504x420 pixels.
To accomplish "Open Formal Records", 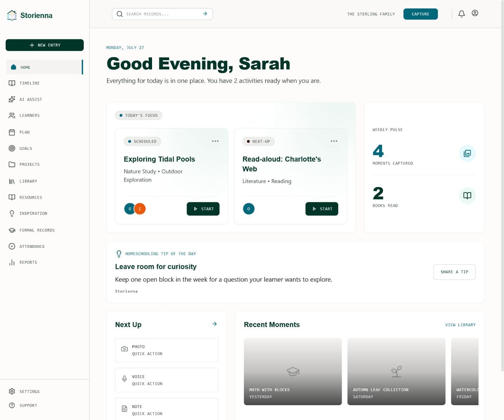I will (44, 230).
